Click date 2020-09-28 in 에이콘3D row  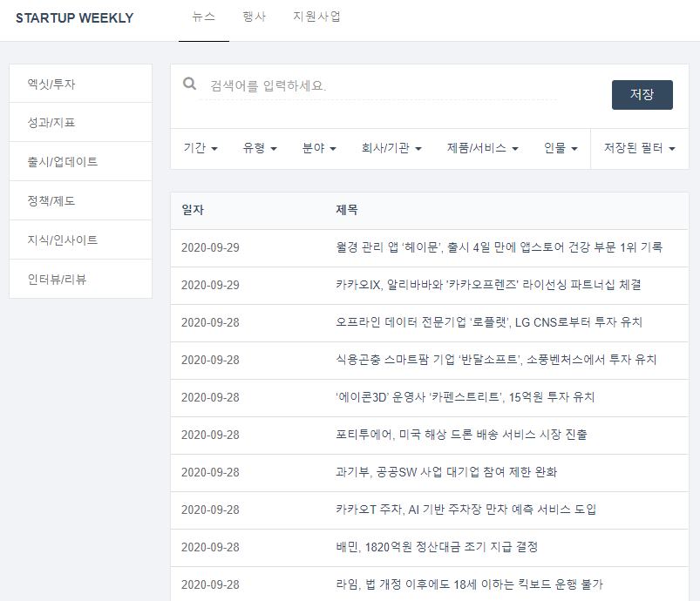tap(210, 398)
